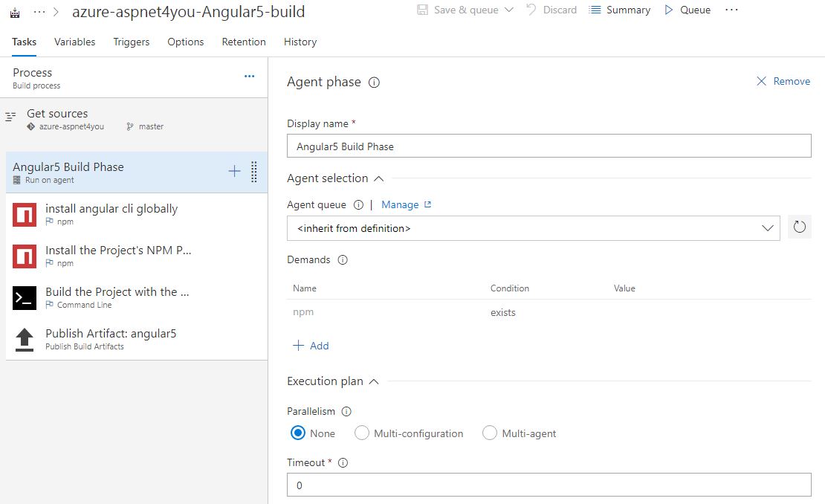
Task: Show info about Timeout
Action: click(343, 463)
